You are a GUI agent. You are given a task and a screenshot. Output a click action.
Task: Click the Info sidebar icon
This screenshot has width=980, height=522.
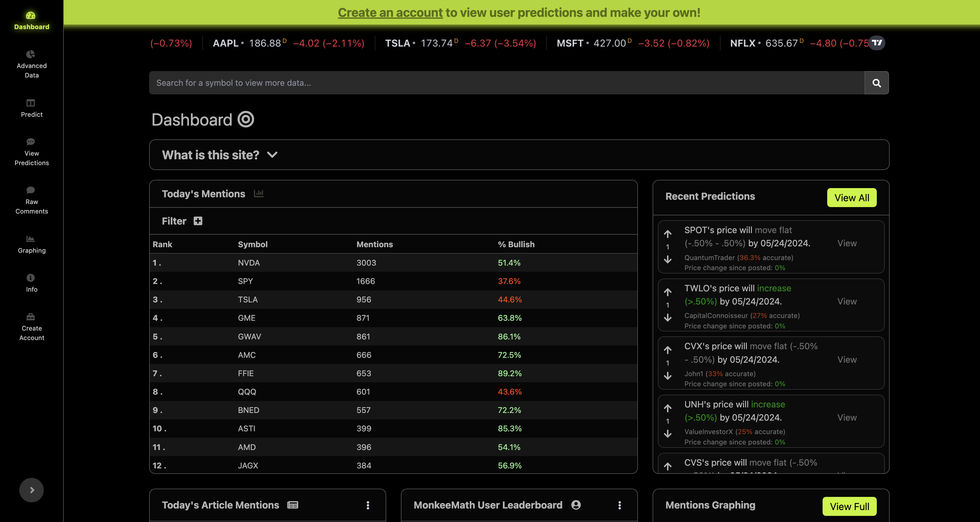[x=31, y=278]
